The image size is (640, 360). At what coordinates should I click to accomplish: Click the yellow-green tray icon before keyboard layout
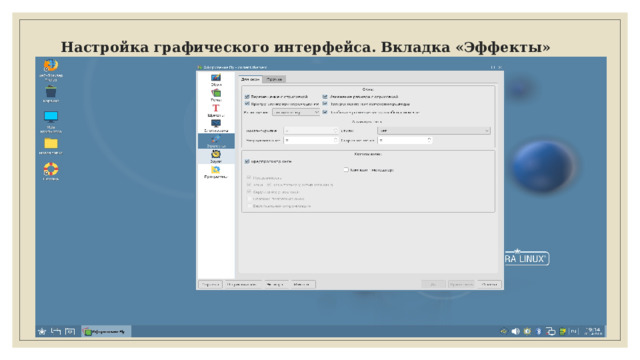pyautogui.click(x=563, y=331)
